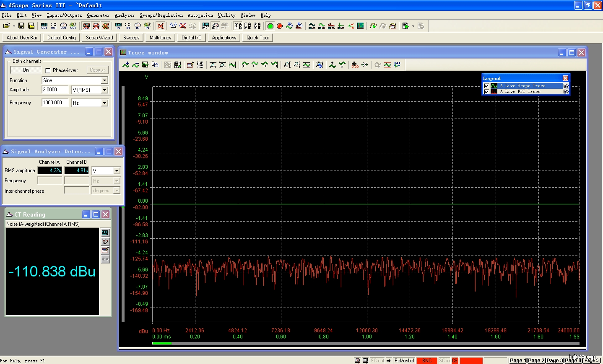Open the Amplitude unit dropdown V (RMS)
The height and width of the screenshot is (364, 603).
[x=104, y=90]
